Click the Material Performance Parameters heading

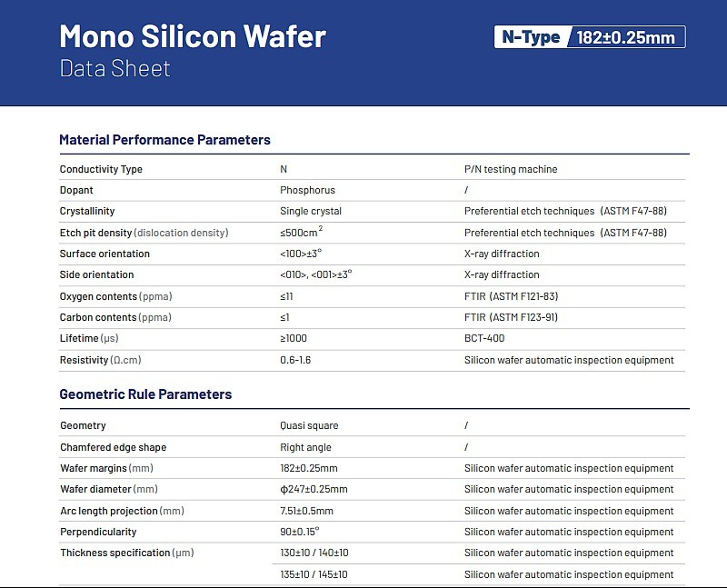(164, 140)
